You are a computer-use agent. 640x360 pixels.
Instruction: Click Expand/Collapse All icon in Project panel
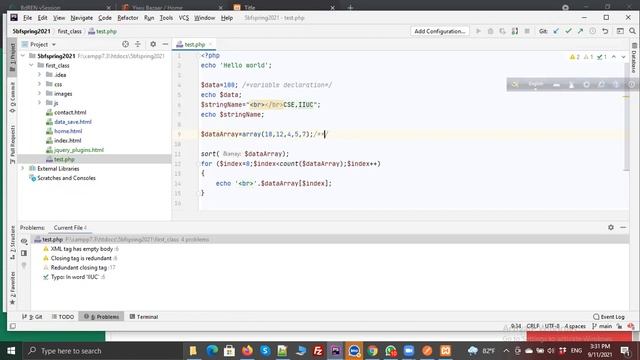point(138,44)
